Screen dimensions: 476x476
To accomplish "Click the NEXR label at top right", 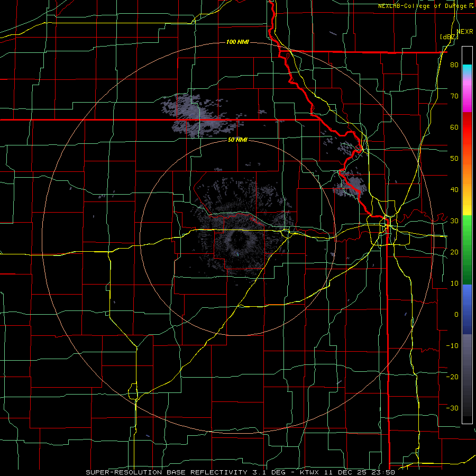I will pyautogui.click(x=465, y=32).
